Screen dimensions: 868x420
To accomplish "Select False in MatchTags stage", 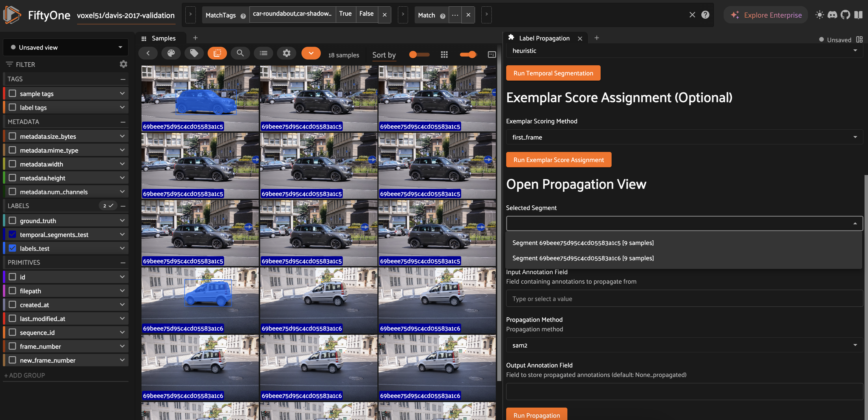I will click(367, 14).
